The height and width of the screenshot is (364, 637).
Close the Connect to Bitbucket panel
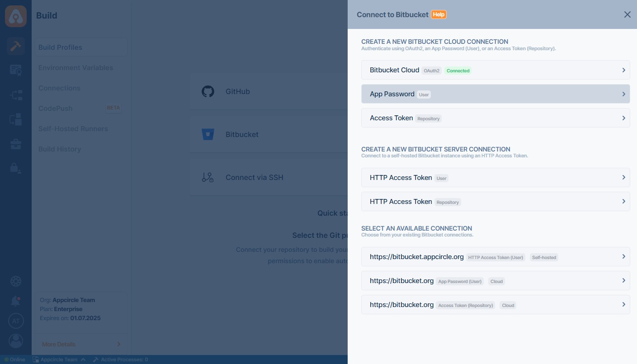click(x=627, y=14)
